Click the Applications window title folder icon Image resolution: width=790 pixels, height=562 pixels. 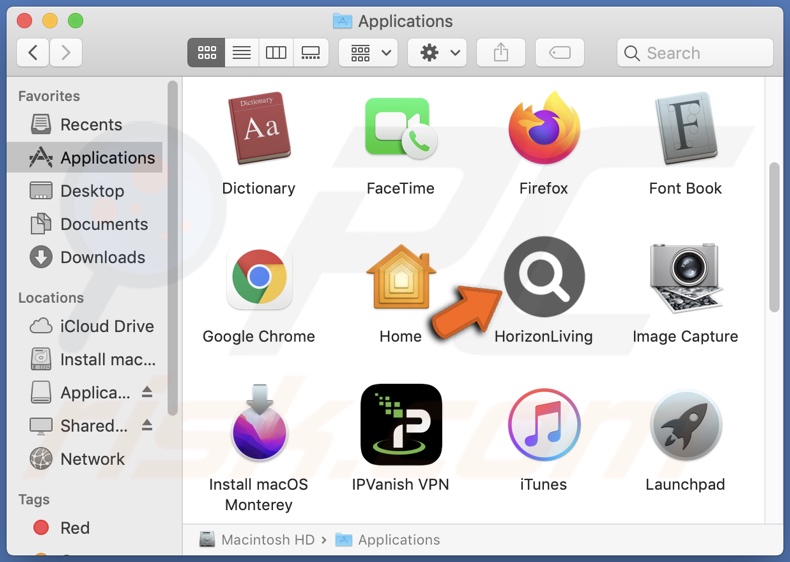pos(343,21)
